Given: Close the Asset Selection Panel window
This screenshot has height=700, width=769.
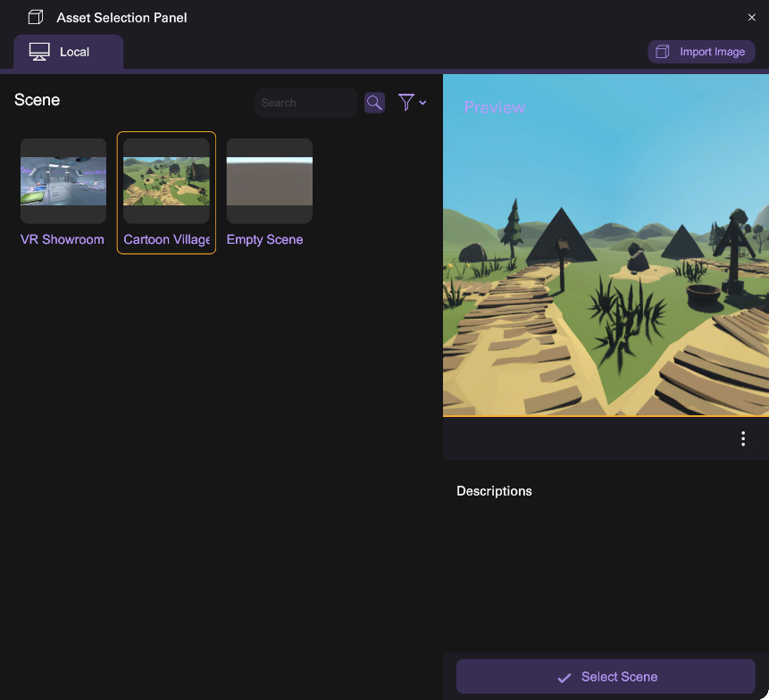Looking at the screenshot, I should tap(751, 18).
